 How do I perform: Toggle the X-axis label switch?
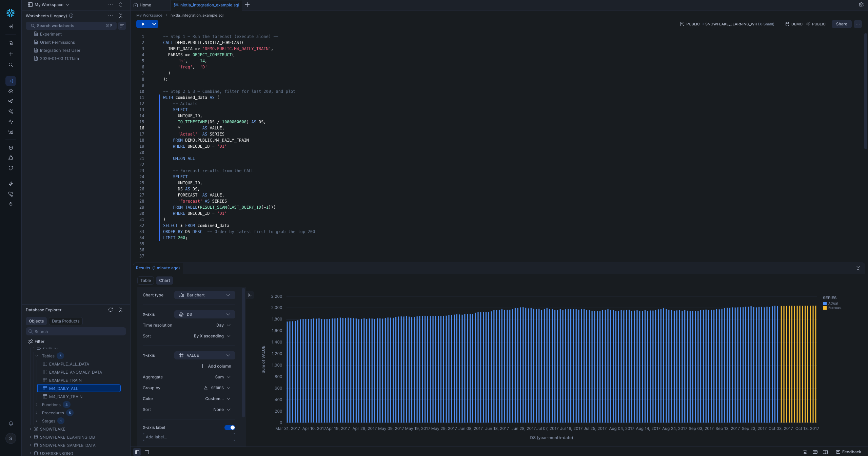[230, 428]
